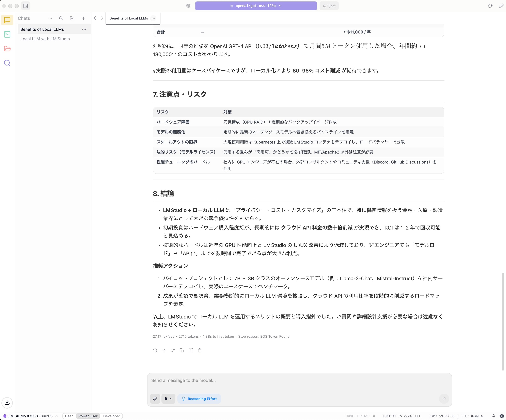
Task: Open options for Benefits of Local LLMs chat
Action: coord(84,29)
